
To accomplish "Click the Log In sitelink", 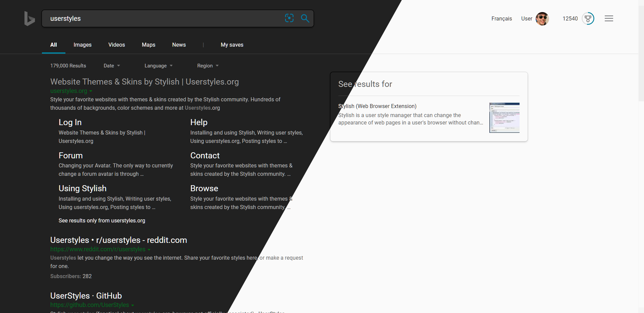I will point(70,122).
